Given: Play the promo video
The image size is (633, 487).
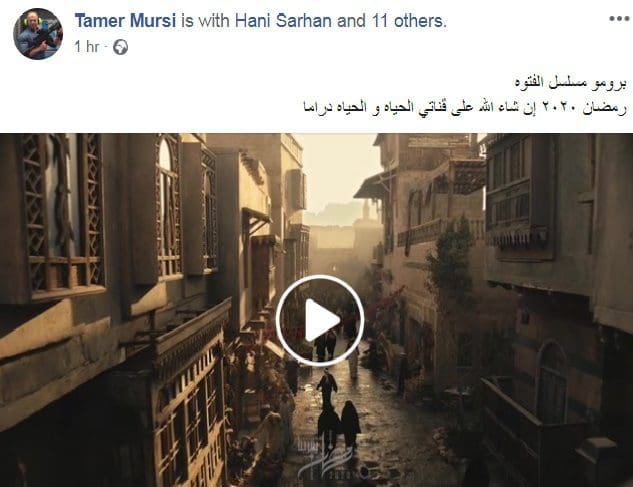Looking at the screenshot, I should pyautogui.click(x=320, y=321).
